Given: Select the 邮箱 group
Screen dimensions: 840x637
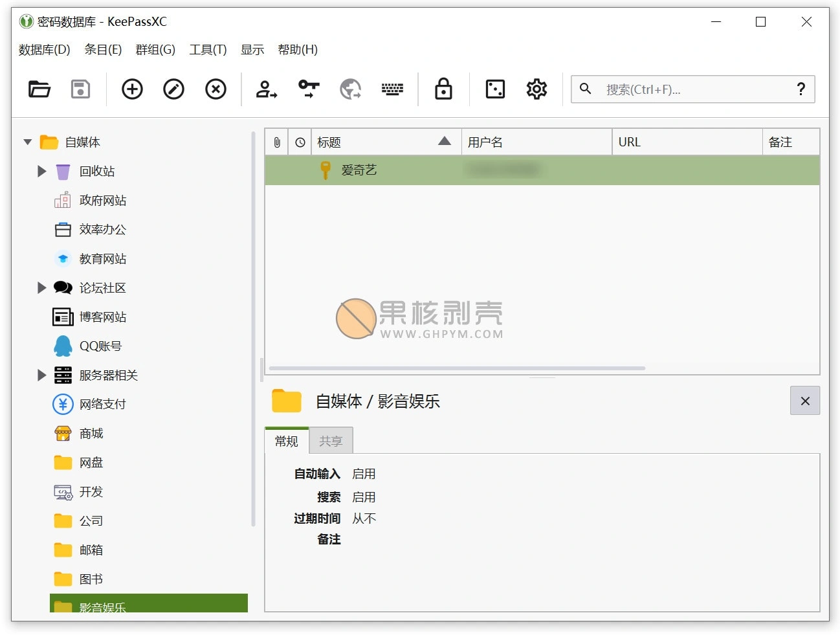Looking at the screenshot, I should point(91,550).
